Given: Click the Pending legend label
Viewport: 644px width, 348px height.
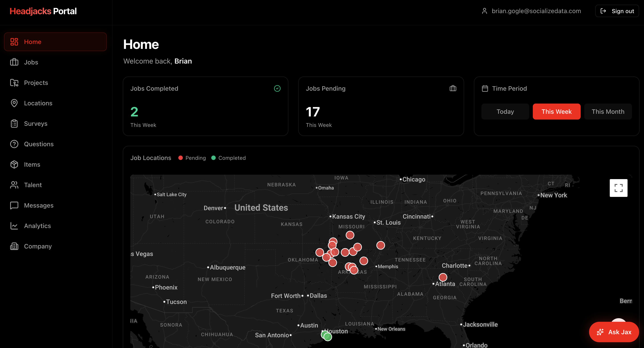Looking at the screenshot, I should pyautogui.click(x=195, y=158).
